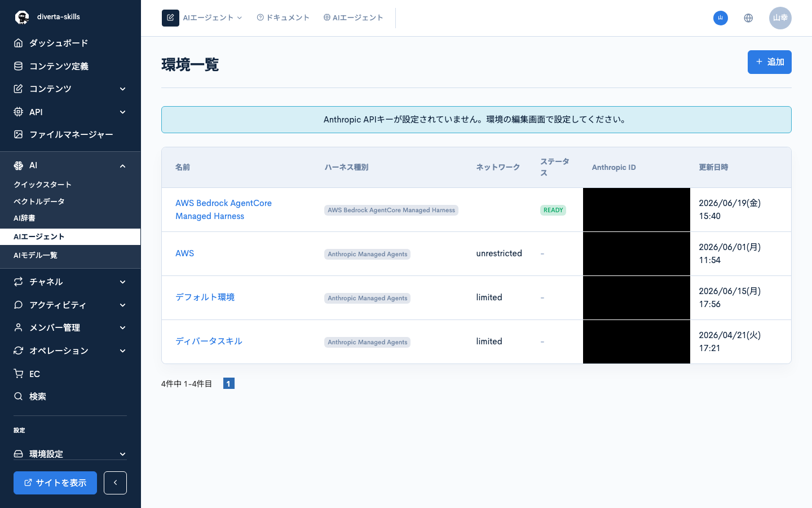Click the globe language icon
The width and height of the screenshot is (812, 508).
coord(748,18)
